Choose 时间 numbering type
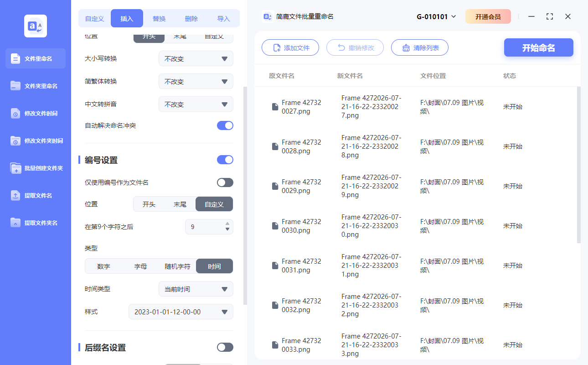Image resolution: width=588 pixels, height=365 pixels. click(214, 266)
